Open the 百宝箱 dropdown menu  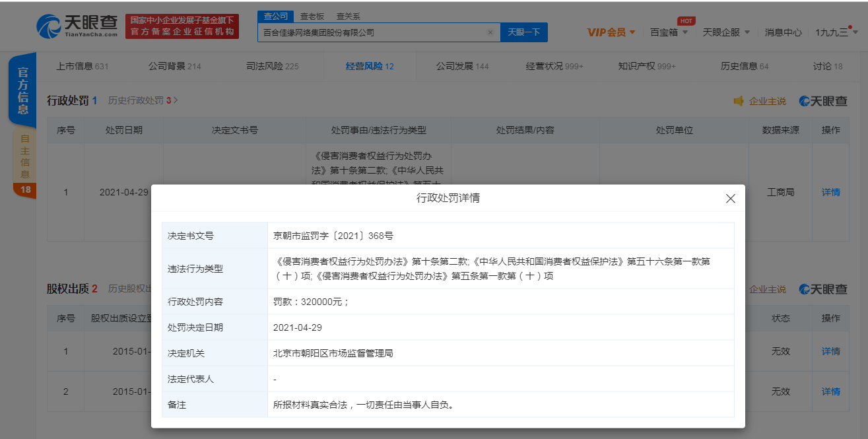coord(669,32)
